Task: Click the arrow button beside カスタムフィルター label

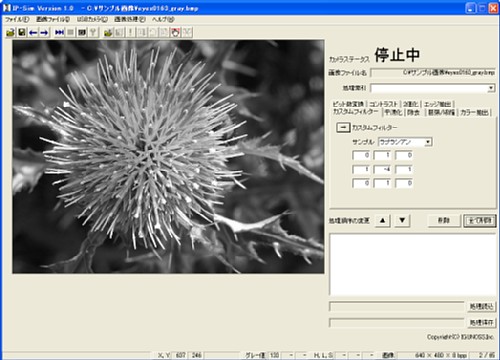Action: pyautogui.click(x=343, y=127)
